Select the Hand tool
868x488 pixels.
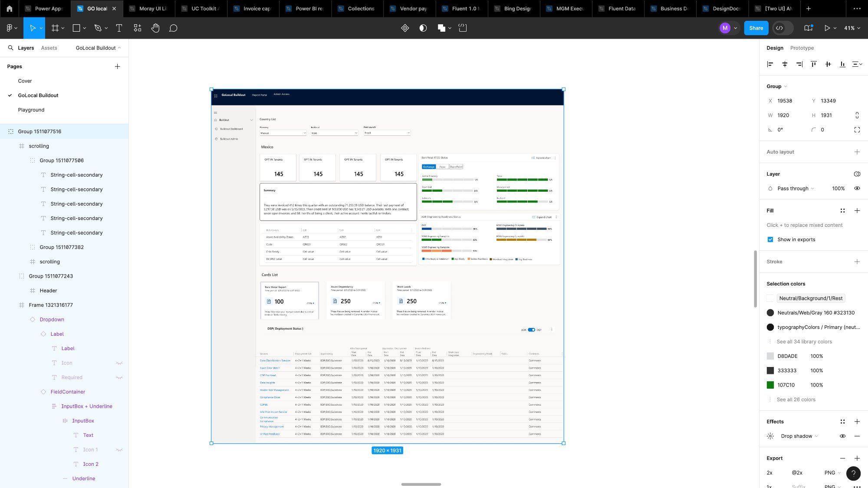pos(155,28)
